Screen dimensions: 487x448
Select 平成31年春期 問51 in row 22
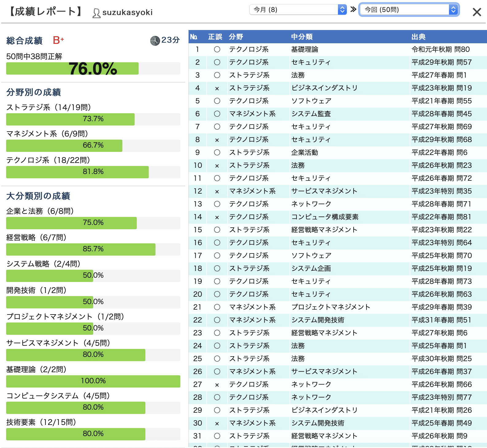(x=441, y=320)
